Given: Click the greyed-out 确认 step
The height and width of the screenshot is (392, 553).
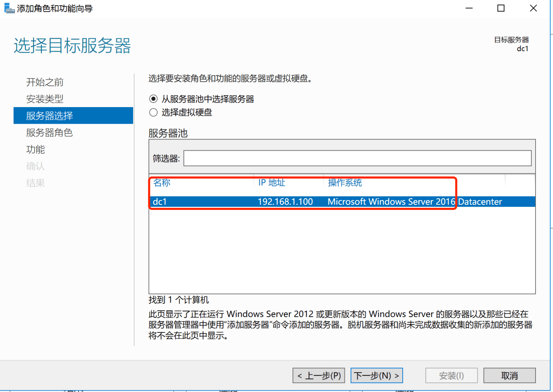Looking at the screenshot, I should pyautogui.click(x=36, y=166).
